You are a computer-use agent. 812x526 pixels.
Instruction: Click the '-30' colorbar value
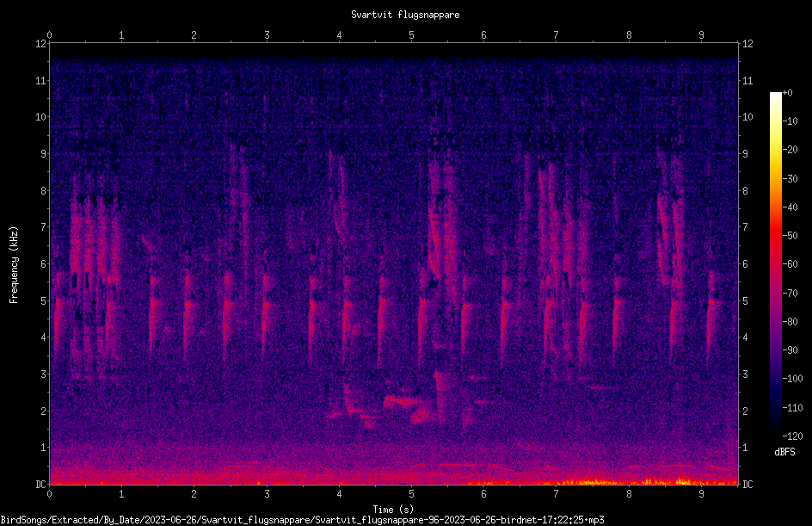click(790, 179)
